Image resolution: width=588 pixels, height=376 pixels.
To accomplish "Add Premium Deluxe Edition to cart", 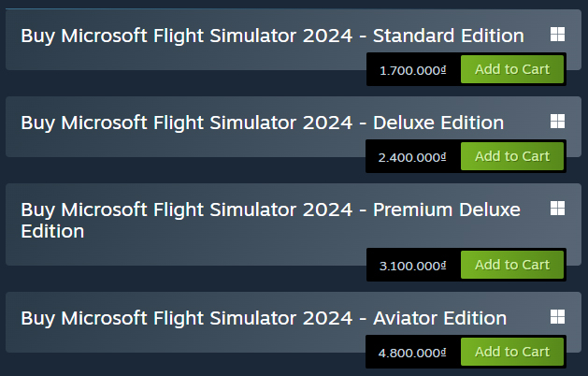I will (x=512, y=265).
